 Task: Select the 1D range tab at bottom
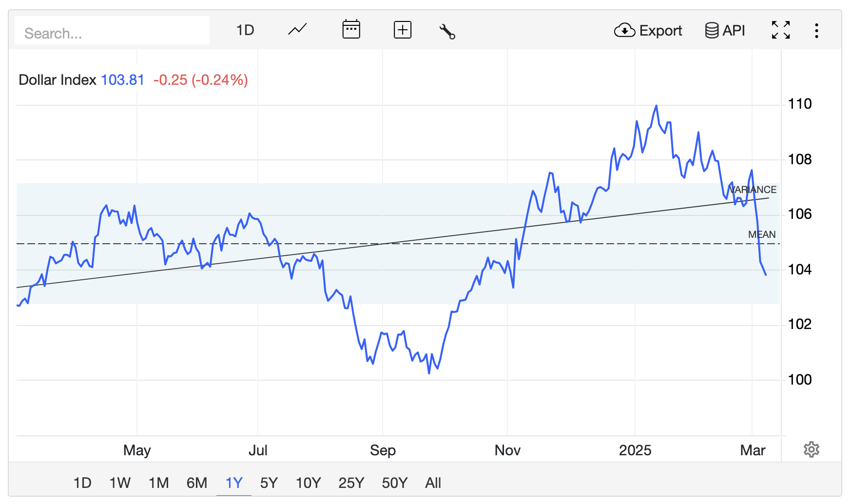[82, 483]
